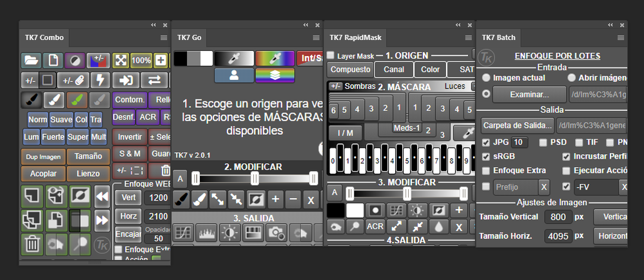
Task: Toggle the Layer Mask checkbox in RapidMask
Action: (x=331, y=55)
